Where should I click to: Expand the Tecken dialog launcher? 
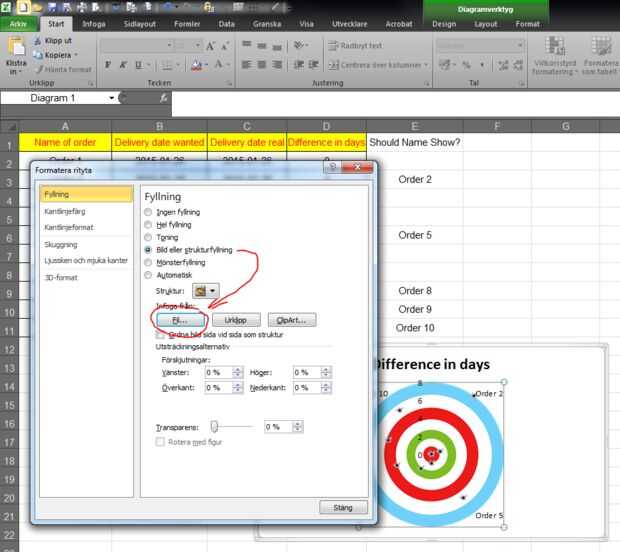(229, 83)
